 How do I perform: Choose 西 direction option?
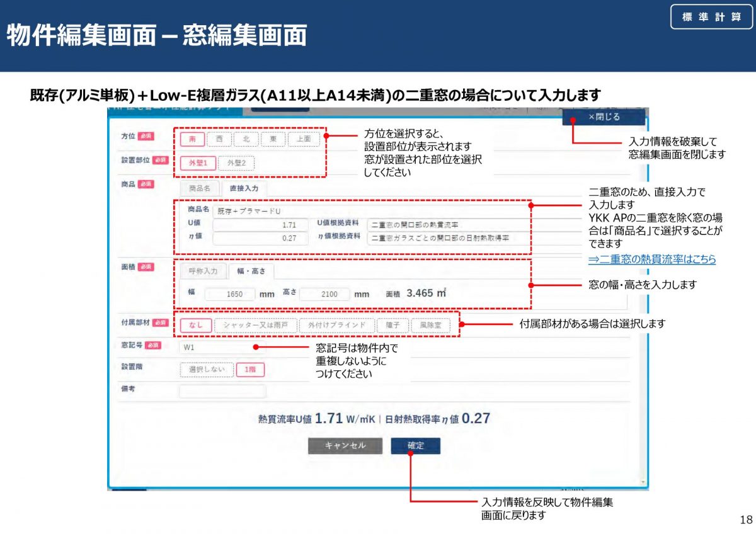click(x=219, y=140)
